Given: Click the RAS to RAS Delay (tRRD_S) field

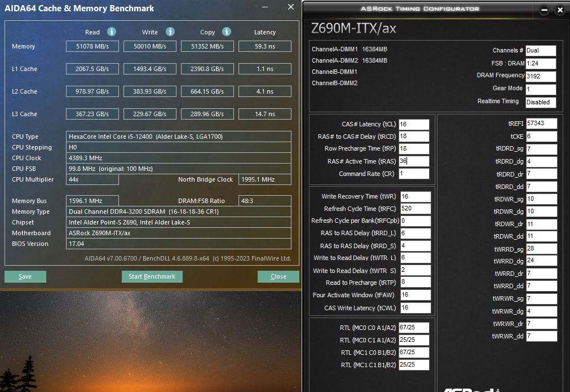Looking at the screenshot, I should [x=416, y=246].
